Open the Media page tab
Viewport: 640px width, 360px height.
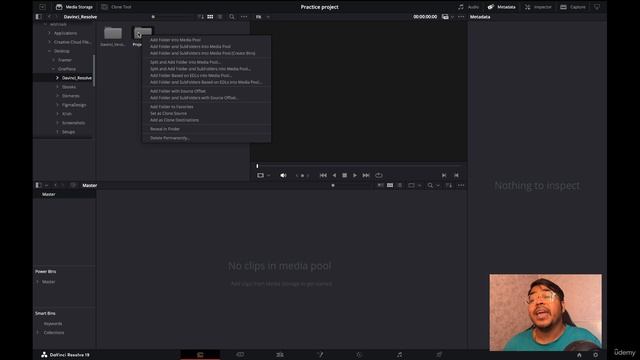point(200,355)
